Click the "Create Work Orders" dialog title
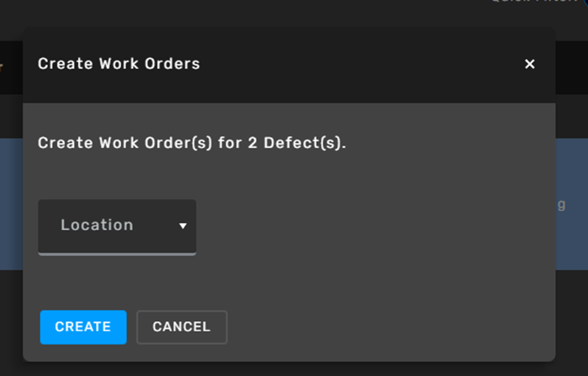This screenshot has width=588, height=376. point(119,64)
